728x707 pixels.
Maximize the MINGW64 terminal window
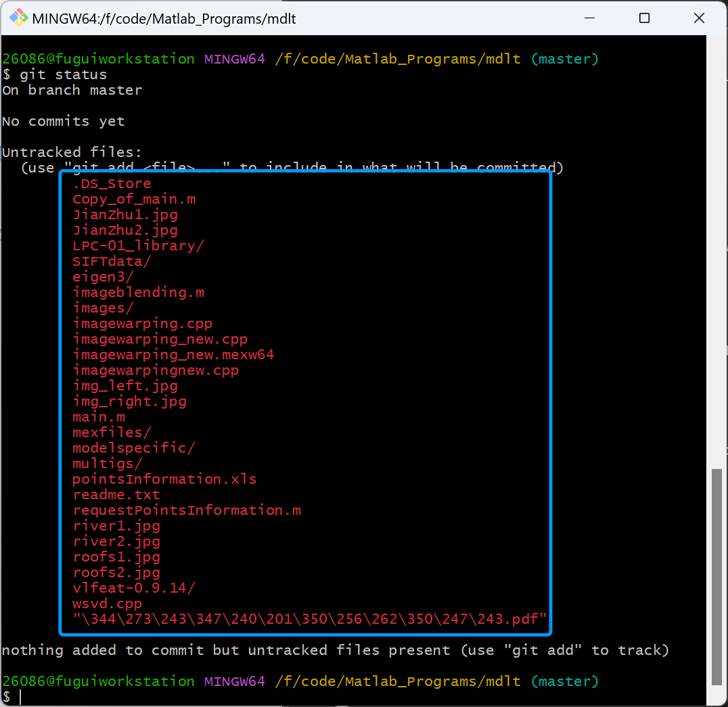point(644,18)
